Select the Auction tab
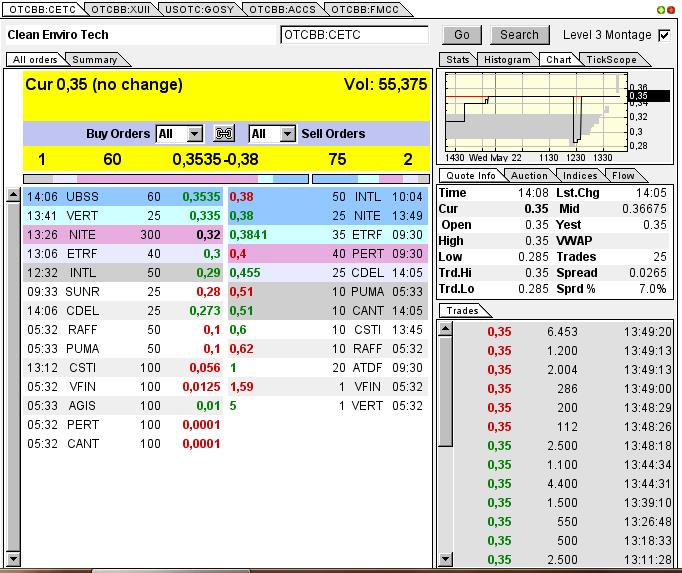 click(529, 176)
